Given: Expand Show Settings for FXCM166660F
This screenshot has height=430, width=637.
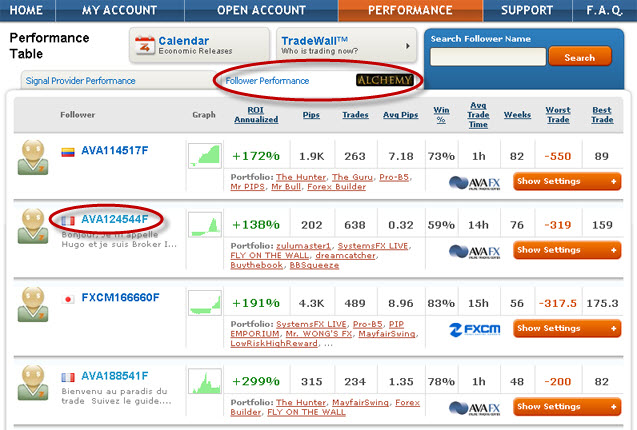Looking at the screenshot, I should coord(566,328).
